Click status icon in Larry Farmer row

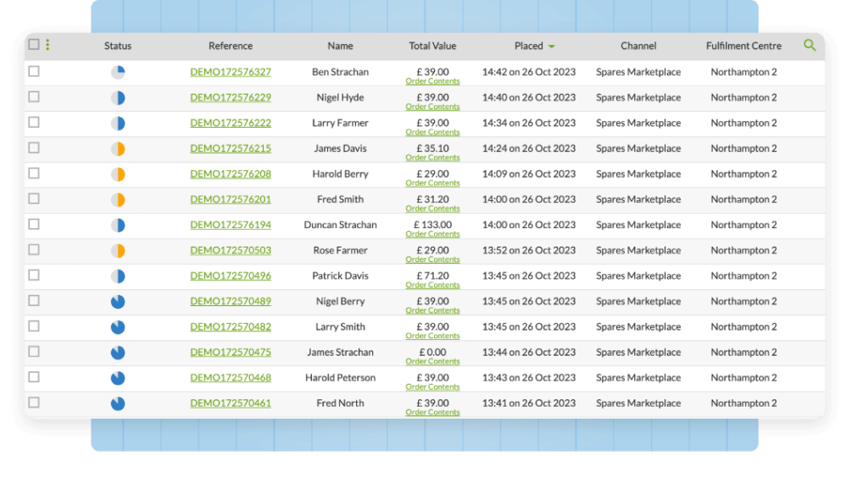coord(118,124)
